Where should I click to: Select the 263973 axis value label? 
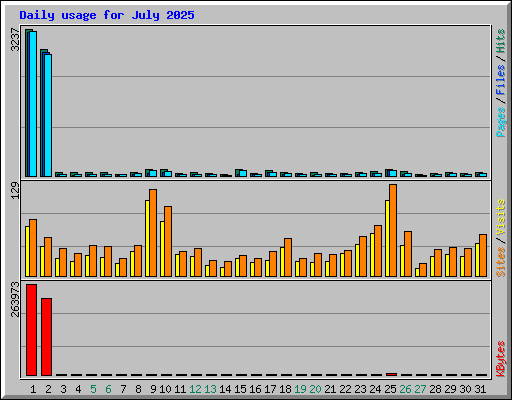coord(15,300)
